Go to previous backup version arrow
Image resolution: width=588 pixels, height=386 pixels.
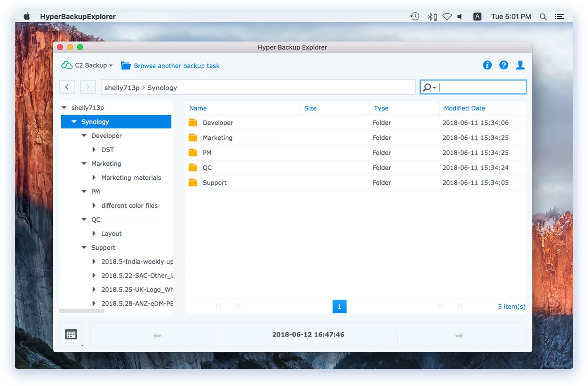pyautogui.click(x=157, y=335)
